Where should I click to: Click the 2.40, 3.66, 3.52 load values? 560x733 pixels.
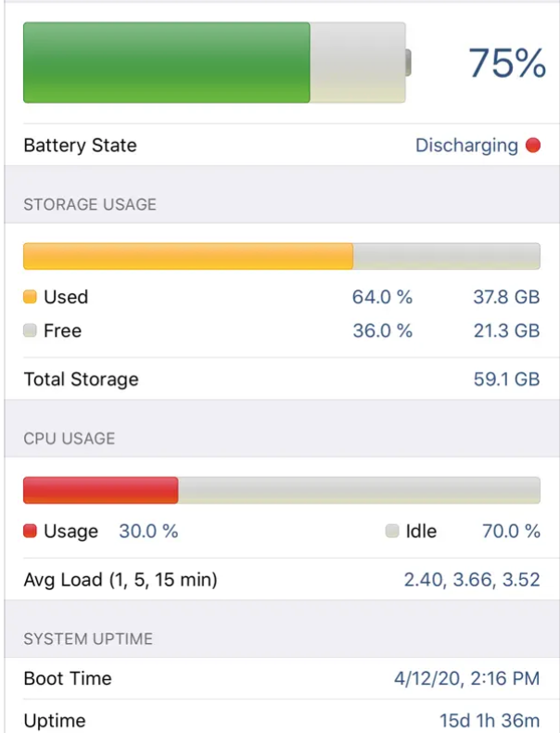tap(471, 581)
